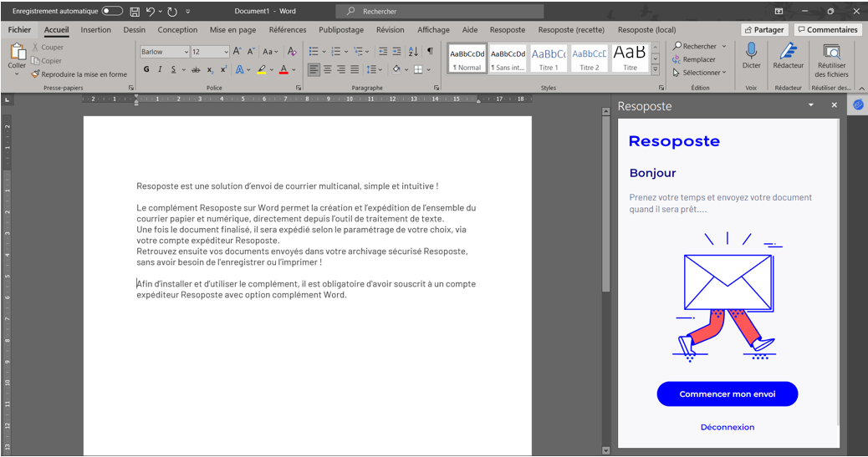Click Remplacer in Édition group
The image size is (868, 457).
click(694, 59)
